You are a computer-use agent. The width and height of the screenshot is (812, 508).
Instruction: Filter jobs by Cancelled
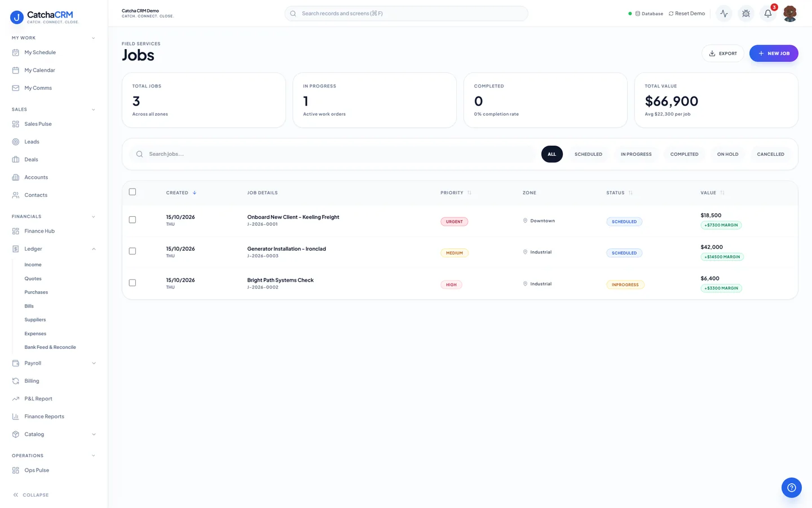[x=770, y=154]
